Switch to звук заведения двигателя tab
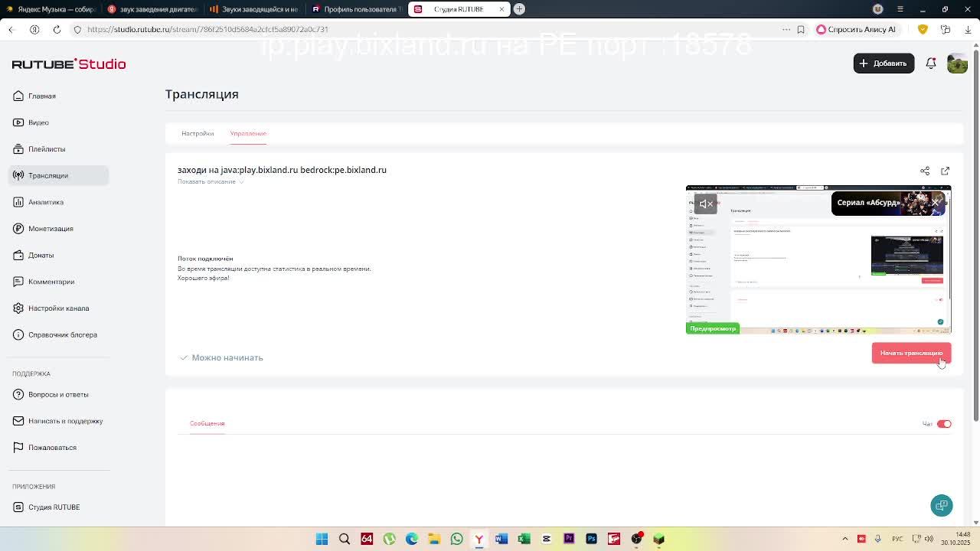 [x=152, y=9]
